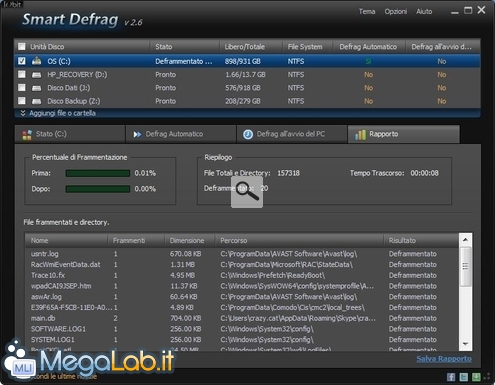The image size is (495, 385).
Task: Click the HP_RECOVERY (D:) drive icon
Action: pos(36,75)
